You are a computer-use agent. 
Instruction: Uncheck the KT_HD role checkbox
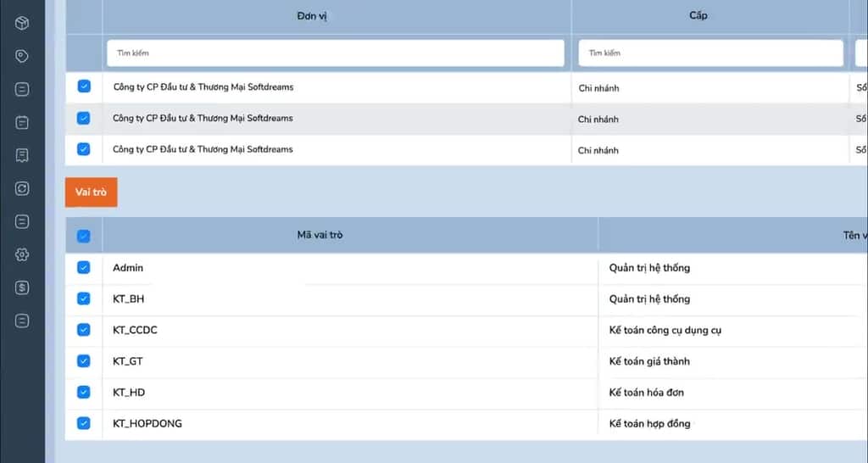84,392
